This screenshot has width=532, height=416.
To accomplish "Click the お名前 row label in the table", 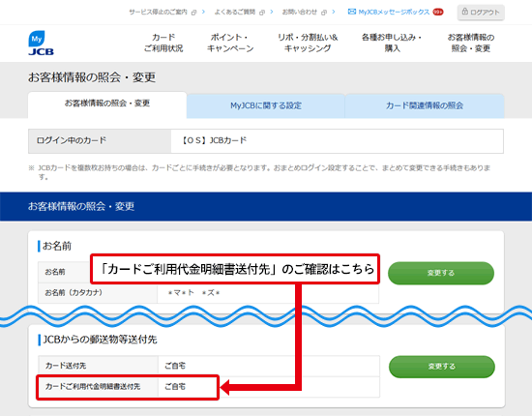I will click(55, 272).
